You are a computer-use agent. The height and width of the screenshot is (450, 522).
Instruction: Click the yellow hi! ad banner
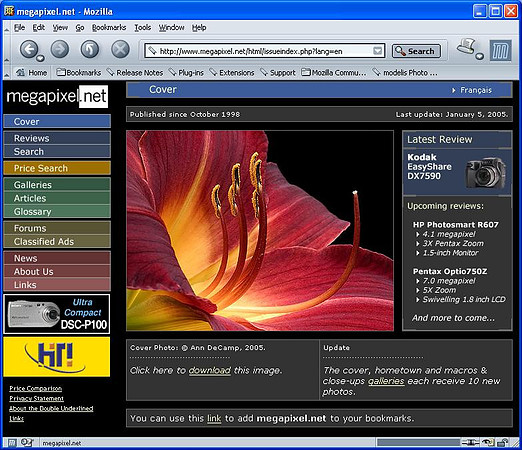[x=57, y=357]
